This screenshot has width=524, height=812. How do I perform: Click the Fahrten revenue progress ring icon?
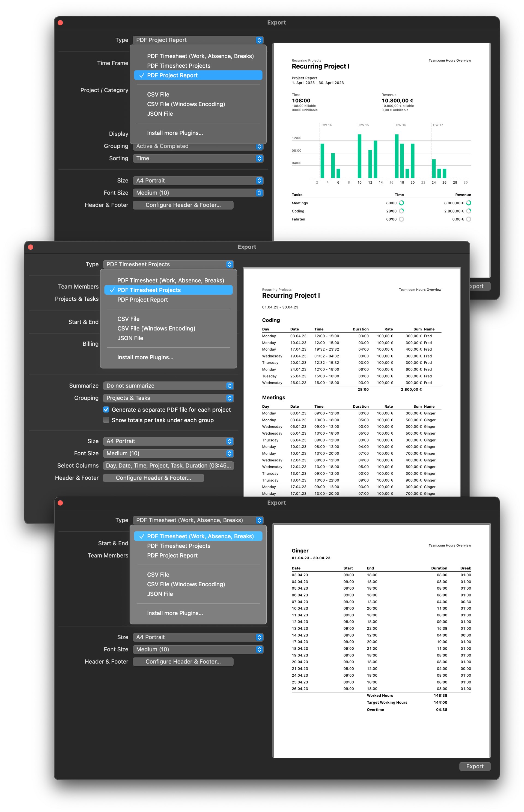tap(469, 219)
